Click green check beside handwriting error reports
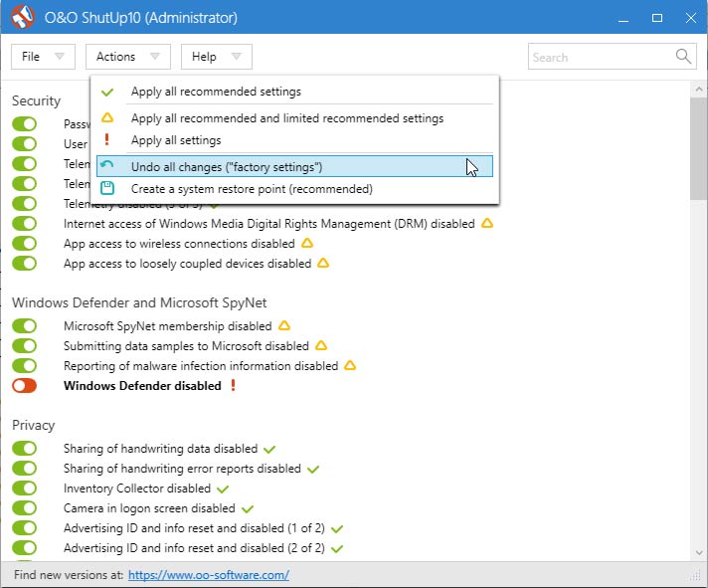 click(313, 470)
